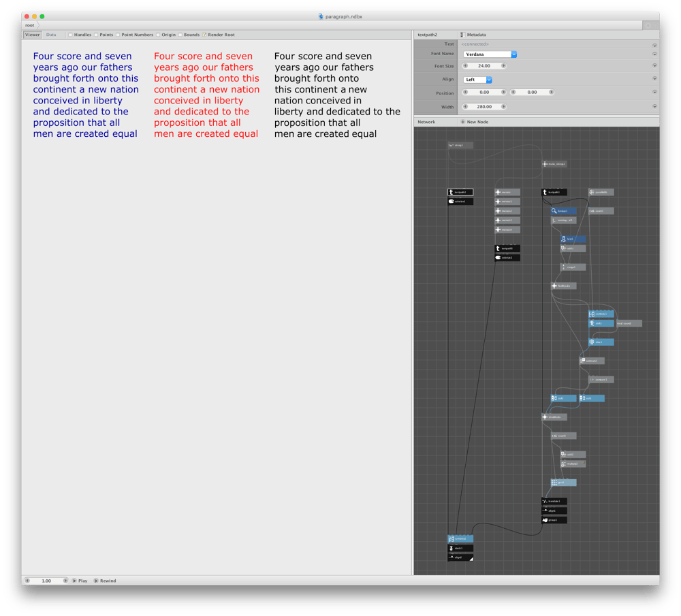Select the slice1 node

tap(601, 342)
